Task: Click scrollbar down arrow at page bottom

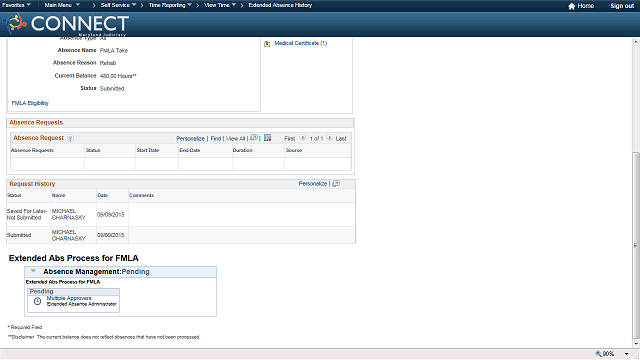Action: point(636,344)
